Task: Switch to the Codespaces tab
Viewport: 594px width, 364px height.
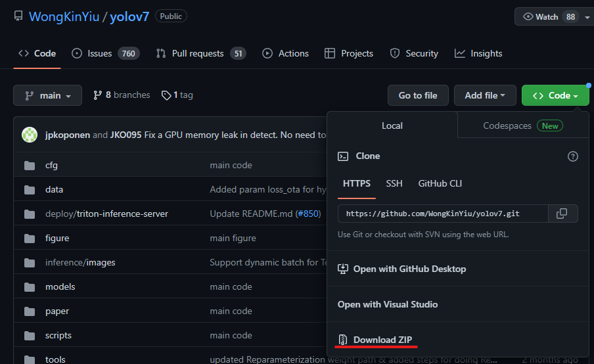Action: pyautogui.click(x=523, y=125)
